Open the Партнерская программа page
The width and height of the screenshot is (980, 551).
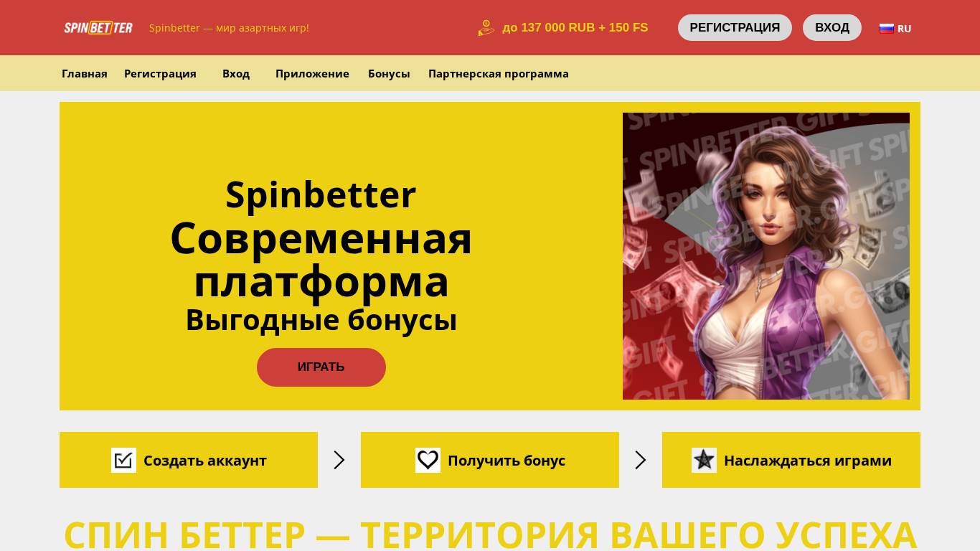tap(499, 73)
